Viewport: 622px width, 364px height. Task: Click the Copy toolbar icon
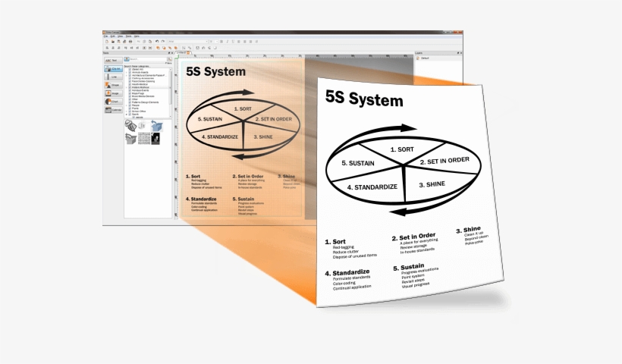pos(144,41)
